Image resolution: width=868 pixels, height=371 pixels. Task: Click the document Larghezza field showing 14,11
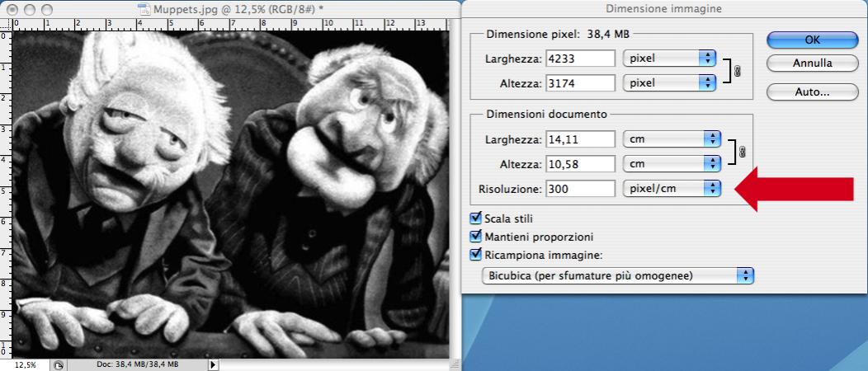point(580,139)
